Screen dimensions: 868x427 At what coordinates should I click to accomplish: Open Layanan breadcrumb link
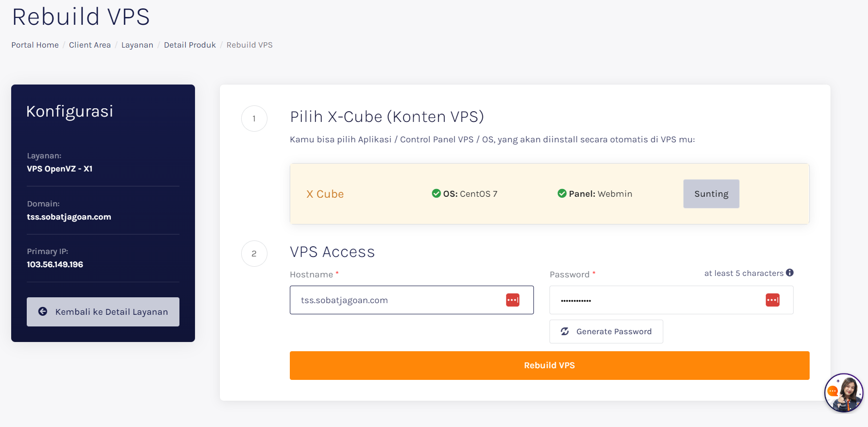pyautogui.click(x=137, y=45)
